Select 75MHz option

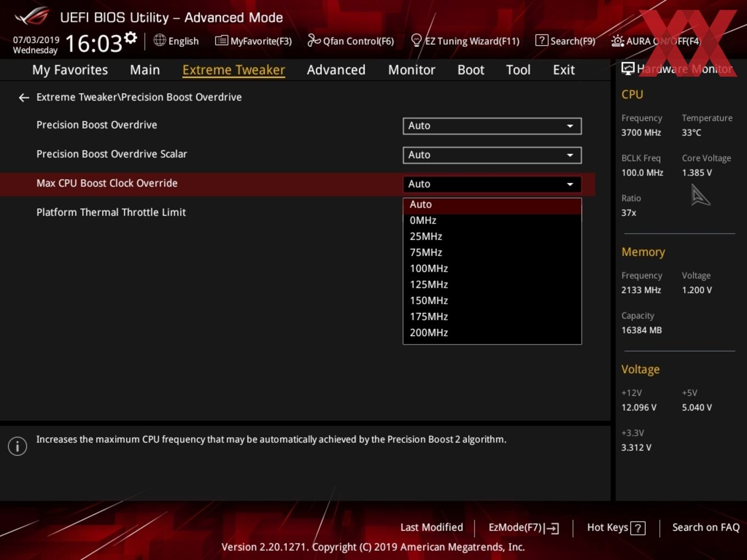[492, 253]
